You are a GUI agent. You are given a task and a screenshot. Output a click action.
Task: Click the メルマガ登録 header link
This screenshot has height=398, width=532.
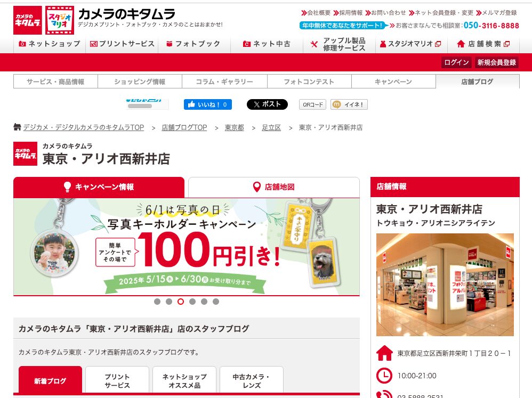496,13
